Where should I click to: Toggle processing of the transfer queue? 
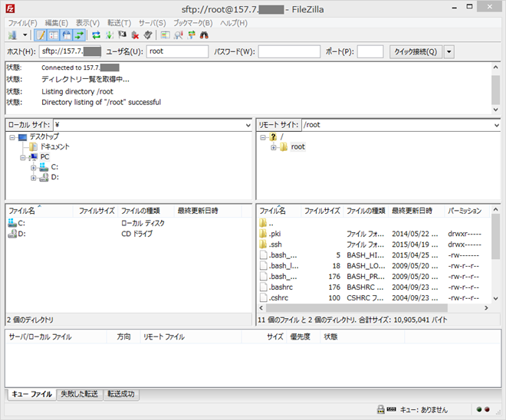[x=110, y=34]
